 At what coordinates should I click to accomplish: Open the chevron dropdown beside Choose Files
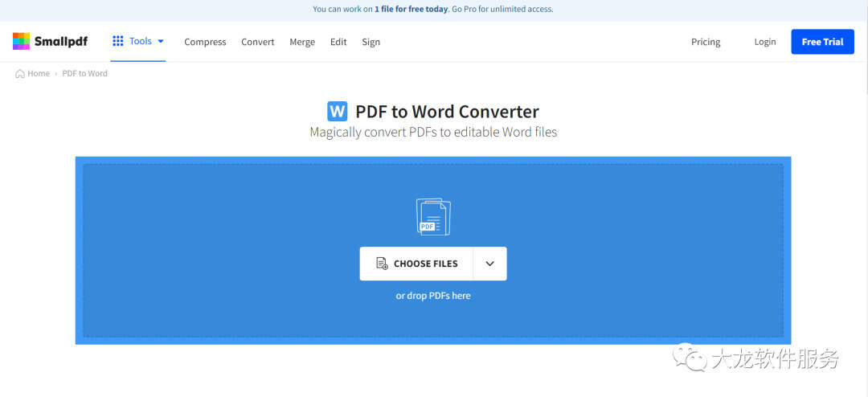[x=489, y=264]
